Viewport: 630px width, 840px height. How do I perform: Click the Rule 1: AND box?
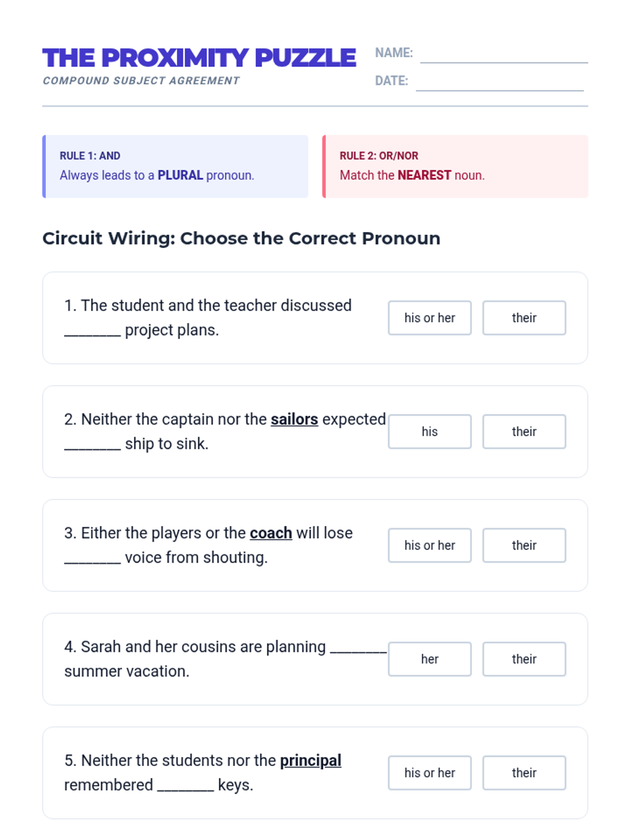[x=175, y=166]
